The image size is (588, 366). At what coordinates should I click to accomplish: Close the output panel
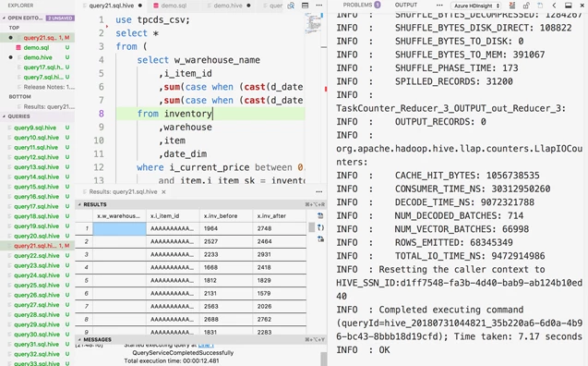click(582, 6)
